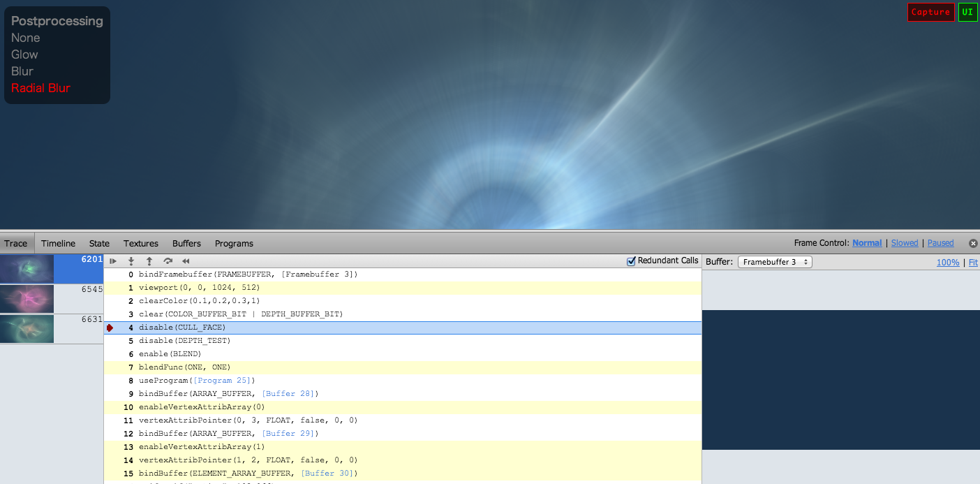Select Glow in the Postprocessing menu
Screen dimensions: 980x484
click(24, 54)
